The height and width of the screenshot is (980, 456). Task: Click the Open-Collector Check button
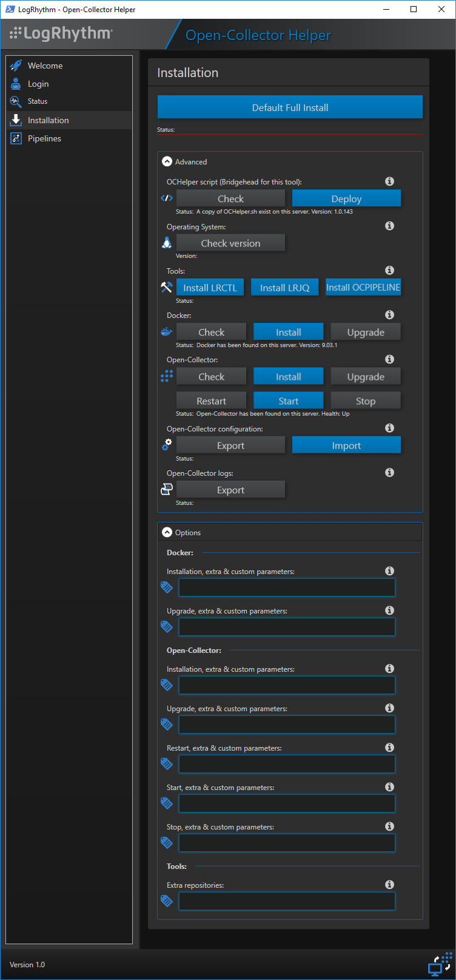click(x=211, y=376)
